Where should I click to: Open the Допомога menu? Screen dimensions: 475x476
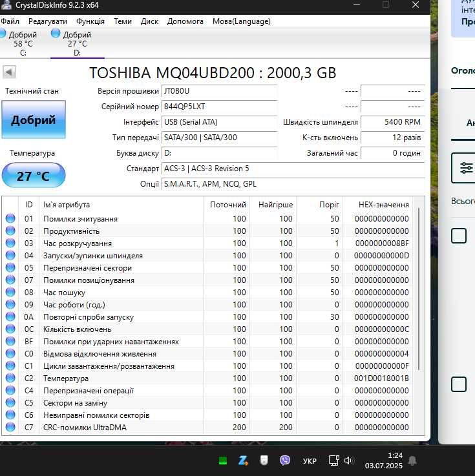pos(185,21)
